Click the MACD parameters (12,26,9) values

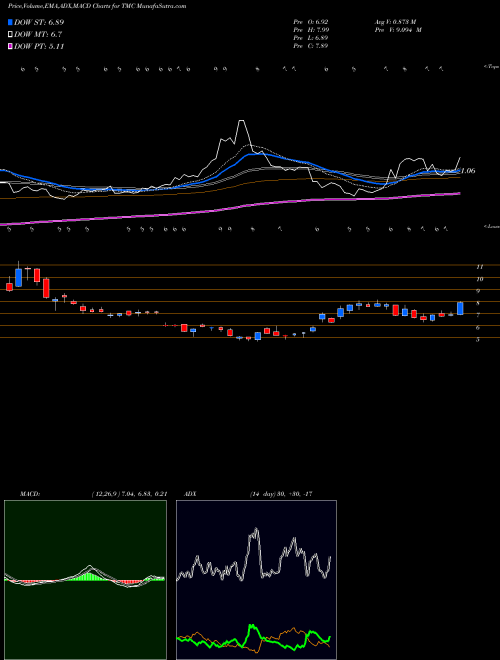[x=130, y=494]
